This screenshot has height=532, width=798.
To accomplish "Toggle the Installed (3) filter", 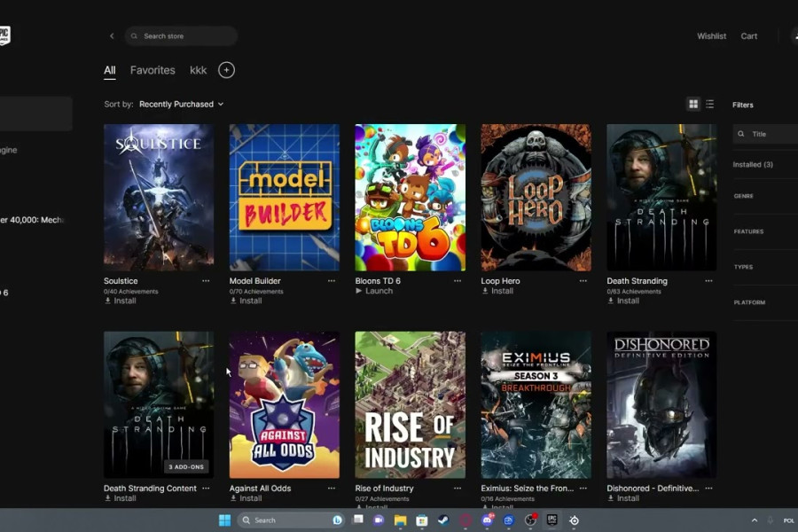I will 753,164.
